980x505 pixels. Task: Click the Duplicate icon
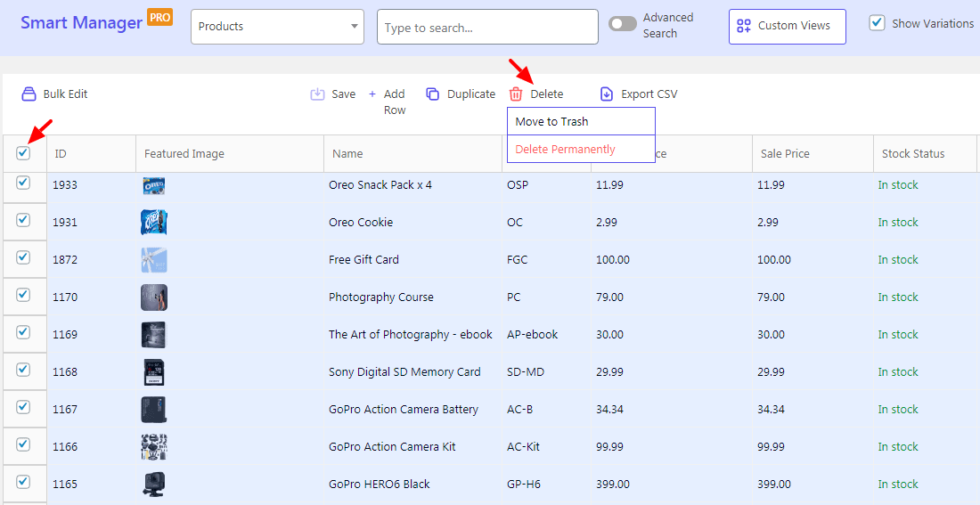point(432,94)
